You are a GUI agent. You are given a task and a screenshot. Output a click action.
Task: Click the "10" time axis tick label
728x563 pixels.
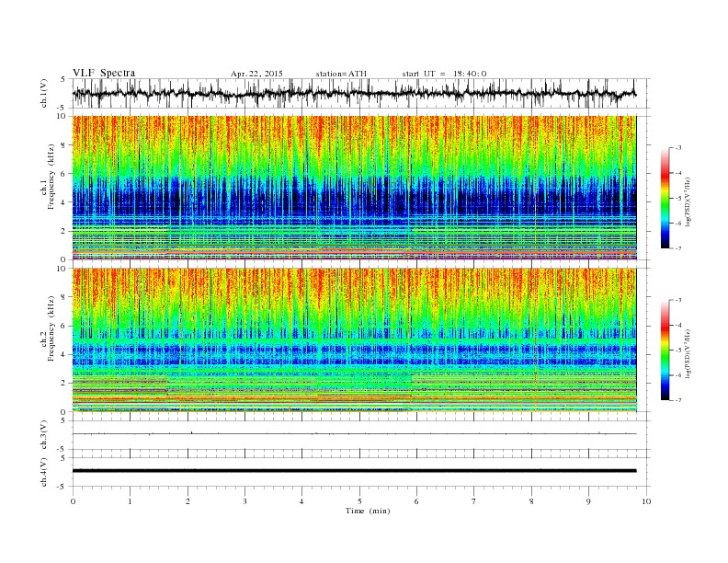(646, 501)
